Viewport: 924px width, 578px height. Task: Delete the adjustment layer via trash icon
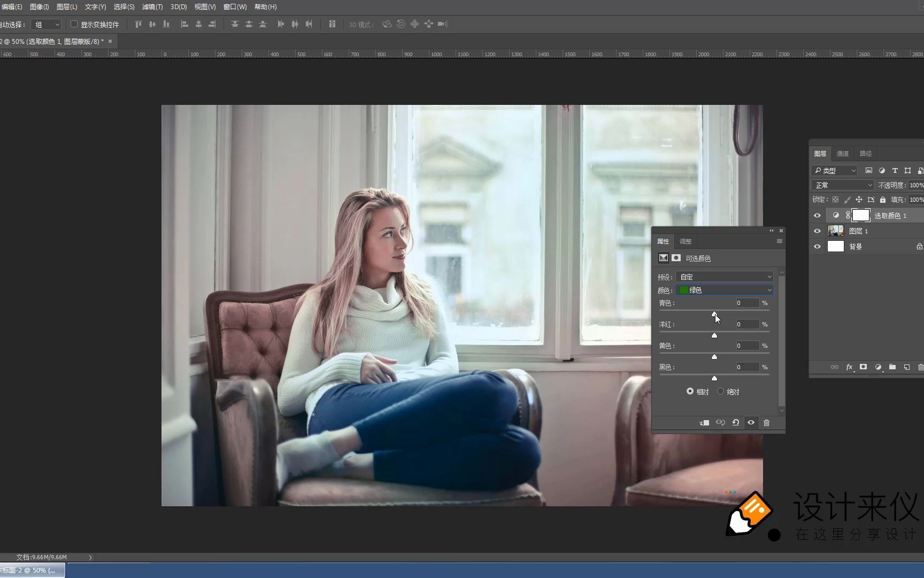tap(767, 423)
